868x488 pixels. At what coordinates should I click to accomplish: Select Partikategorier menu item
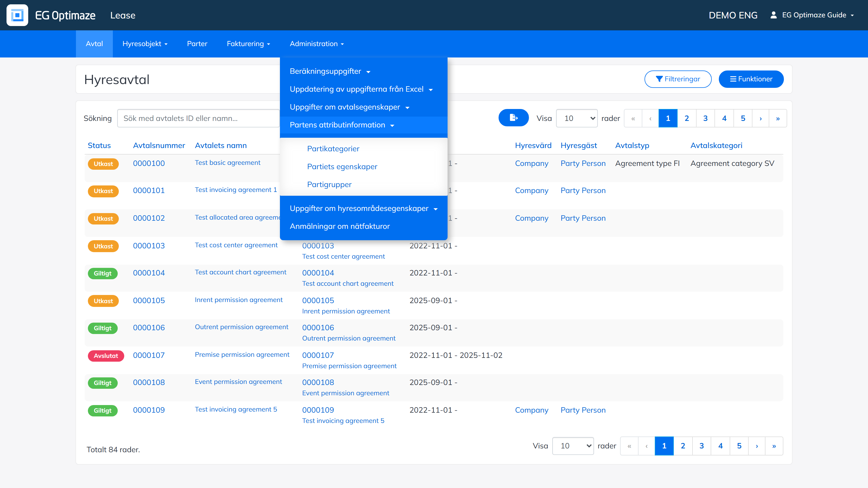(x=333, y=149)
